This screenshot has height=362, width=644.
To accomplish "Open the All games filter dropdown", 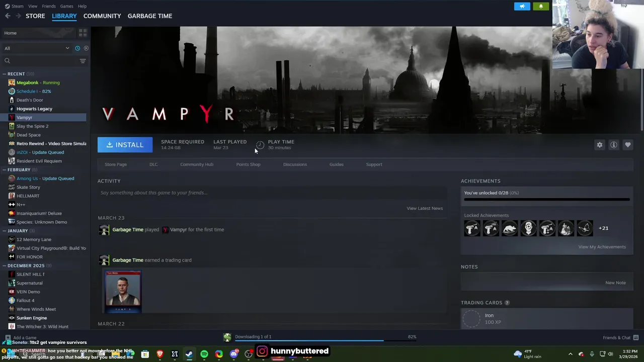I will (36, 48).
